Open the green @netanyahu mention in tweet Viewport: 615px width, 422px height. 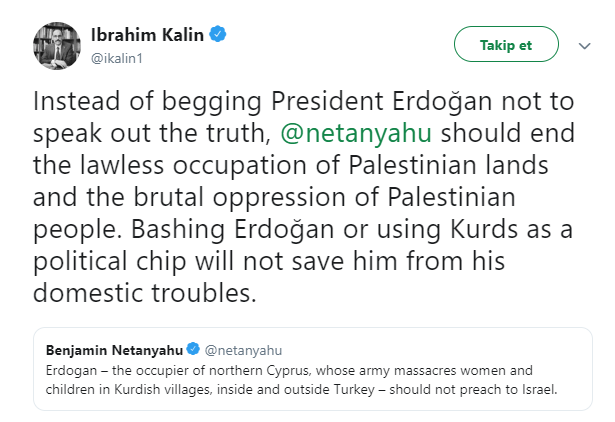[354, 133]
